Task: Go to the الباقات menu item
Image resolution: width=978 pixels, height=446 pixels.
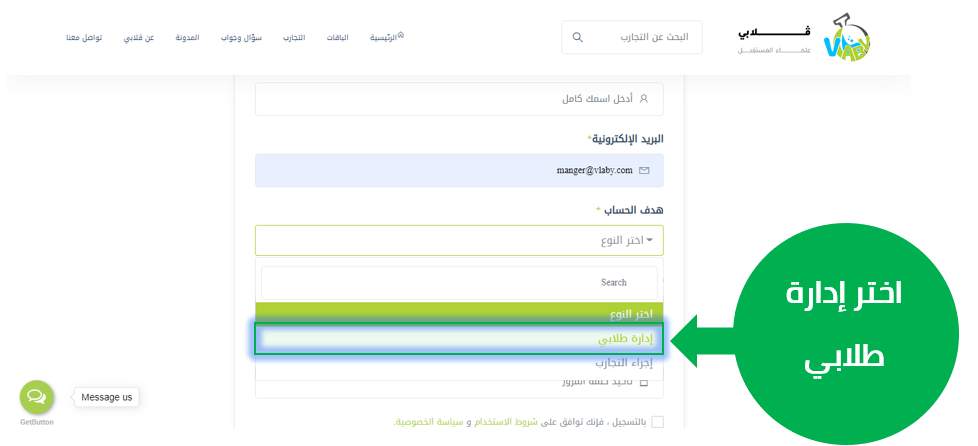Action: click(337, 38)
